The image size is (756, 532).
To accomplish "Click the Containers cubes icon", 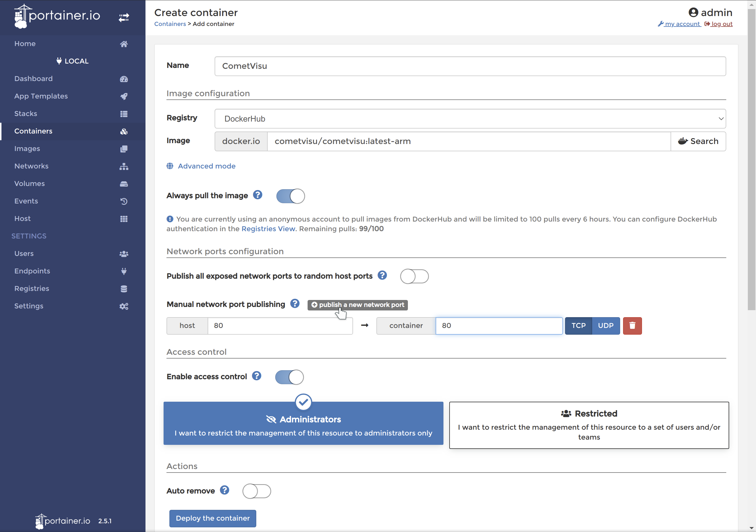I will (124, 131).
